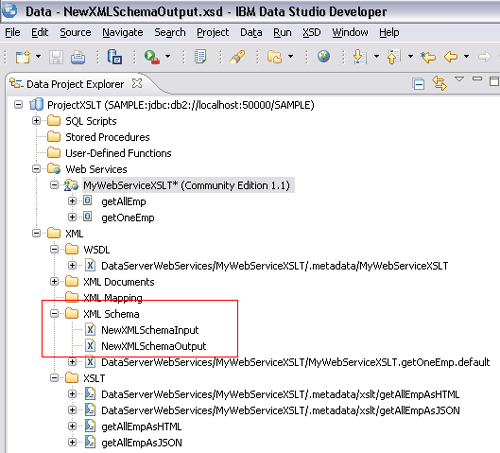The image size is (500, 453).
Task: Click the User-Defined Functions folder icon
Action: click(54, 153)
